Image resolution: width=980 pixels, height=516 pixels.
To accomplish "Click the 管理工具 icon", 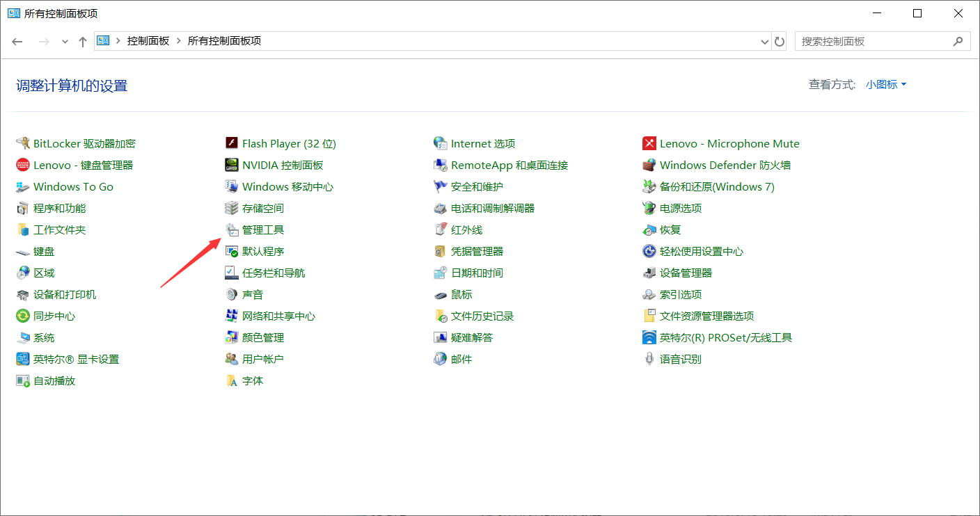I will tap(232, 229).
